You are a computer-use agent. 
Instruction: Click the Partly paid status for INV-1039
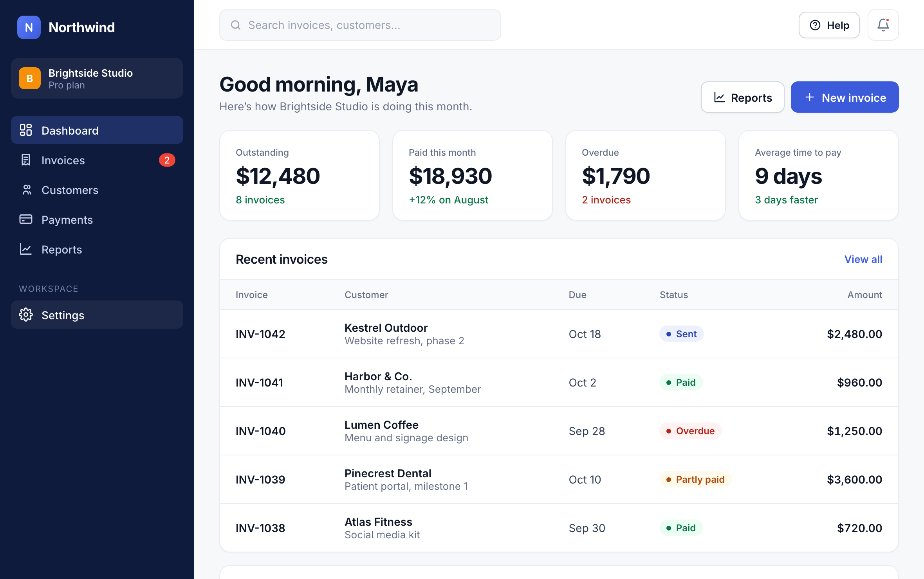(696, 479)
